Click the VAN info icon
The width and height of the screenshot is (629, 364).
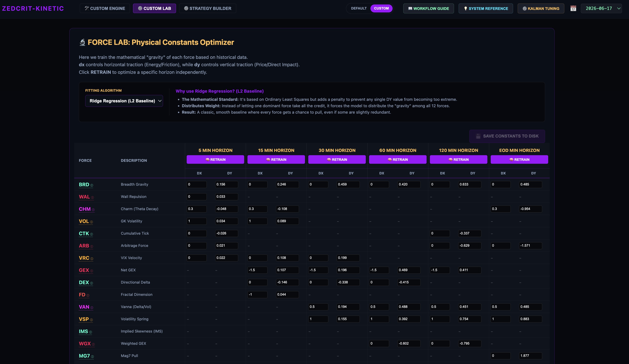point(92,308)
